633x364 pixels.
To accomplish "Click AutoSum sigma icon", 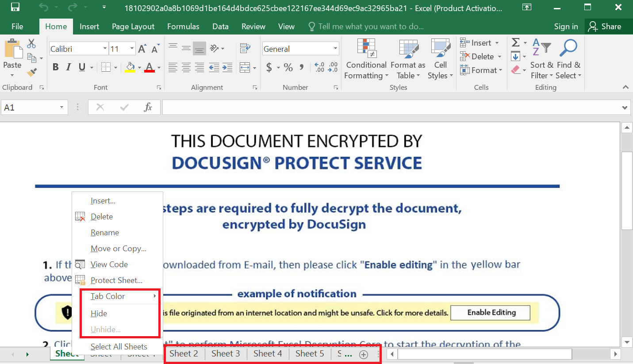I will [x=515, y=42].
